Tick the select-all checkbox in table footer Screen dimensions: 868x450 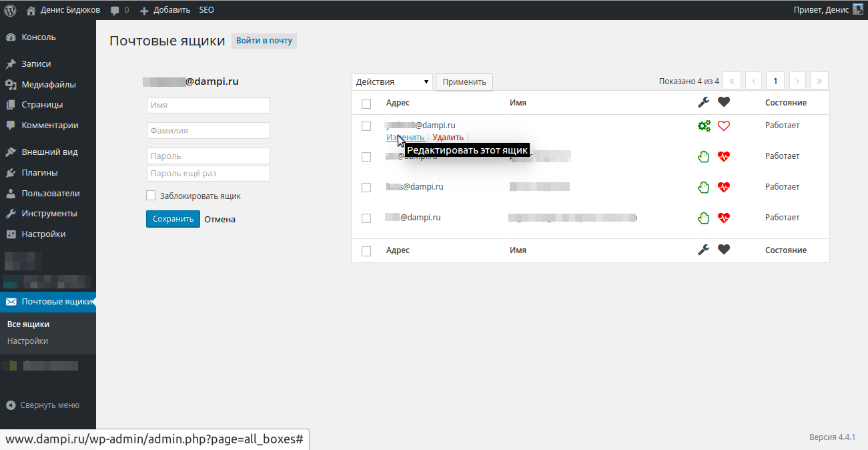pyautogui.click(x=366, y=251)
